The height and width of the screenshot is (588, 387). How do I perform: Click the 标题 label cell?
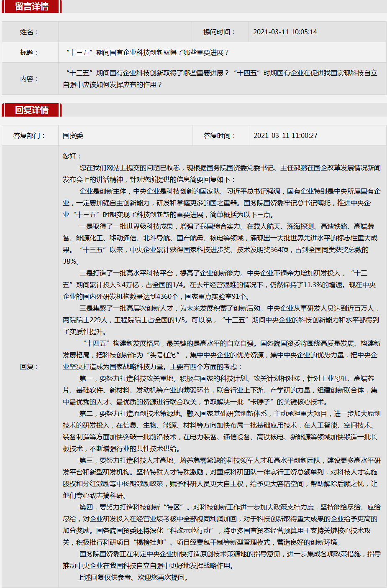[30, 52]
